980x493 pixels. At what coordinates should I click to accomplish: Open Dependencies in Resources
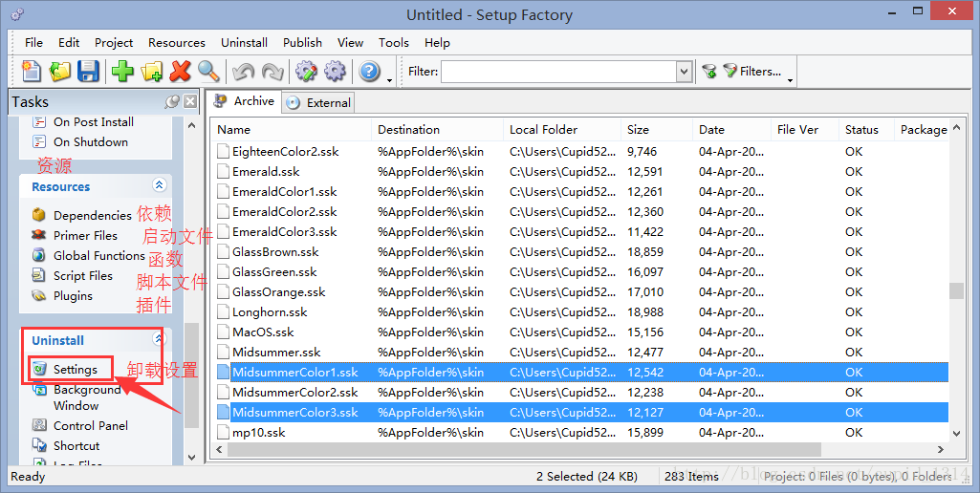[x=82, y=215]
